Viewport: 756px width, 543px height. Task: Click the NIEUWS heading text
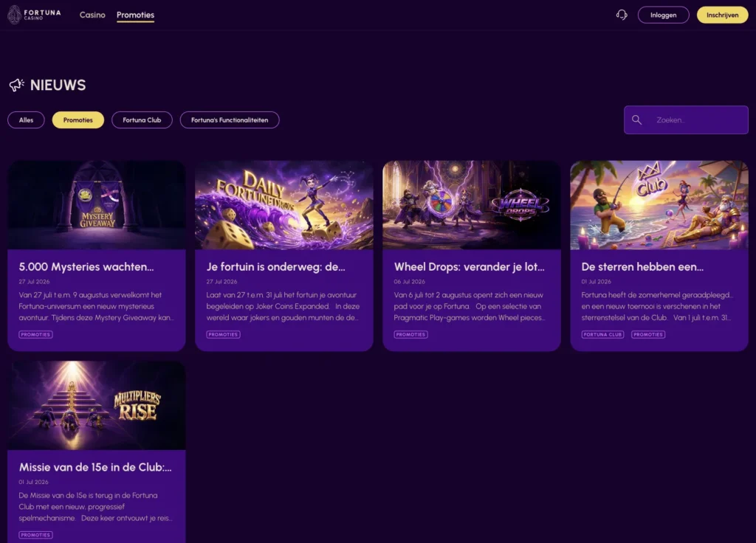(58, 86)
